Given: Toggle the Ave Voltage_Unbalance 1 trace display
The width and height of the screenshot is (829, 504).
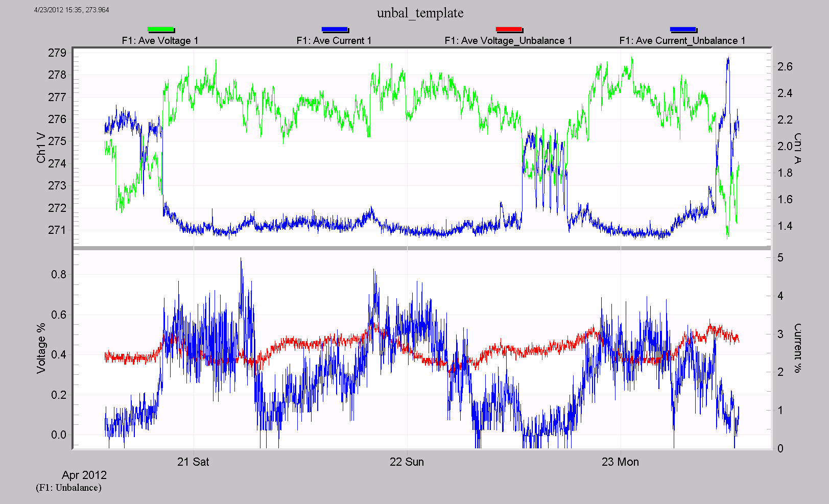Looking at the screenshot, I should click(x=509, y=30).
